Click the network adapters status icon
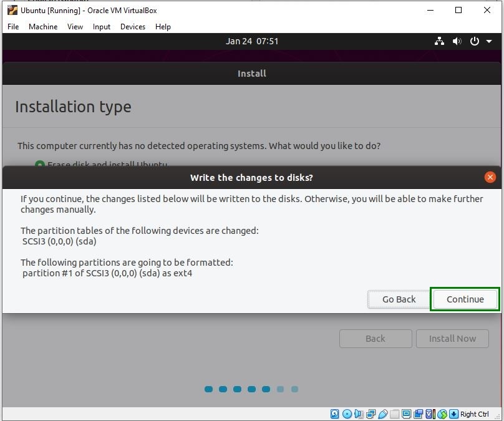The width and height of the screenshot is (504, 421). [371, 414]
